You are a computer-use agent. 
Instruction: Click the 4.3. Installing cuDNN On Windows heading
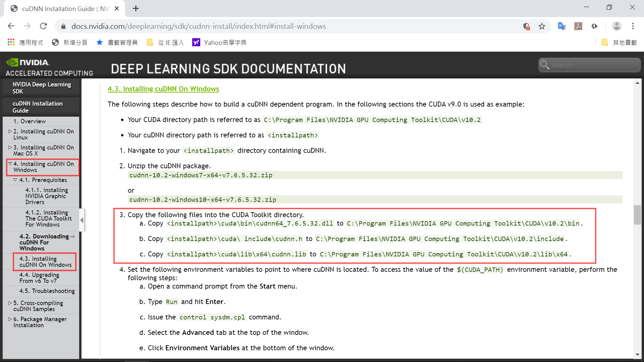[163, 89]
